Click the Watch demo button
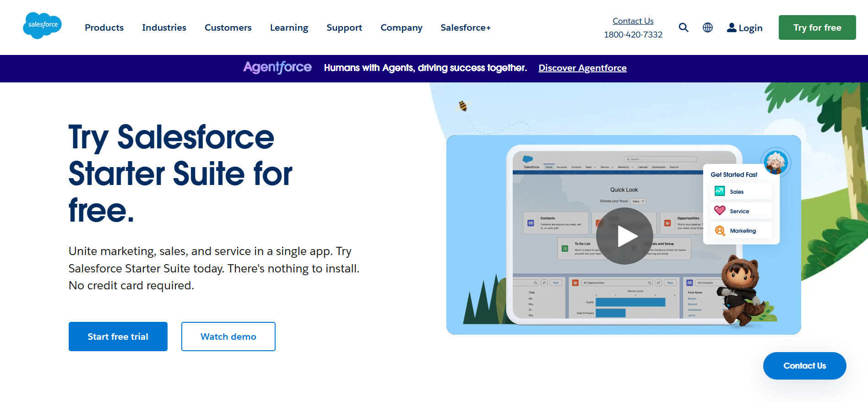868x402 pixels. 228,337
